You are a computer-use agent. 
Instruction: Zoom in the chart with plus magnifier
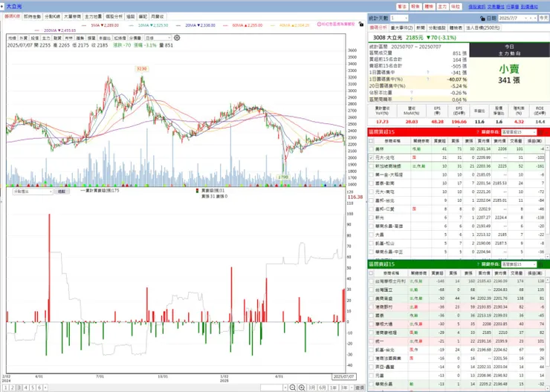(301, 388)
